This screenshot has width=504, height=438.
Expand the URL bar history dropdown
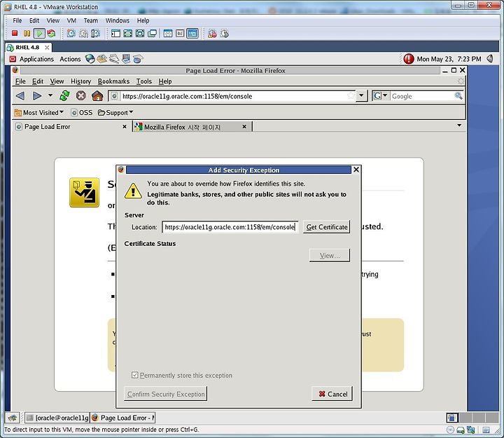point(361,96)
